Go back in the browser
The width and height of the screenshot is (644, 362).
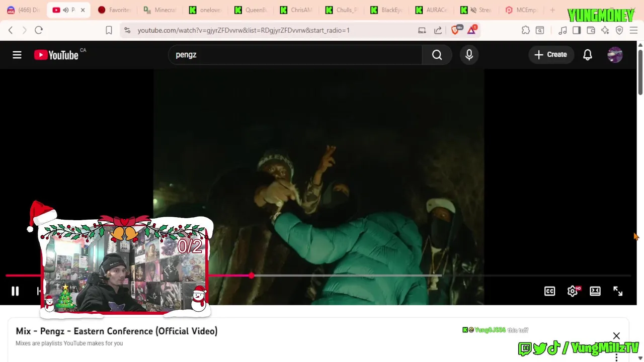tap(11, 30)
